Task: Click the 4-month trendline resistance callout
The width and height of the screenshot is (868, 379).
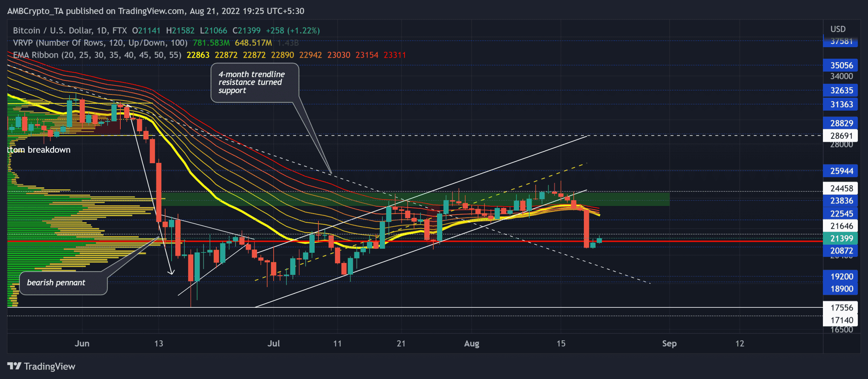Action: click(255, 82)
